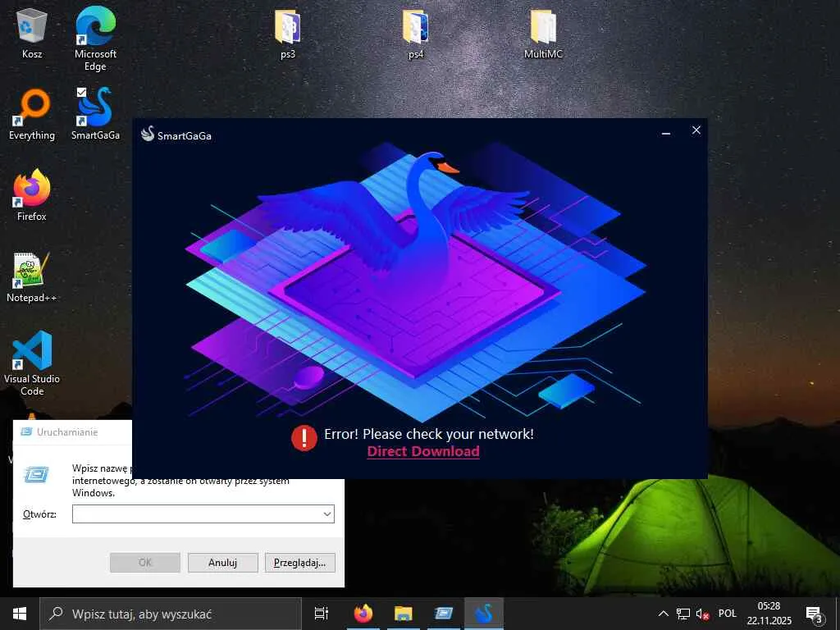The width and height of the screenshot is (840, 630).
Task: Expand the Otwórz combo box dropdown
Action: point(326,514)
